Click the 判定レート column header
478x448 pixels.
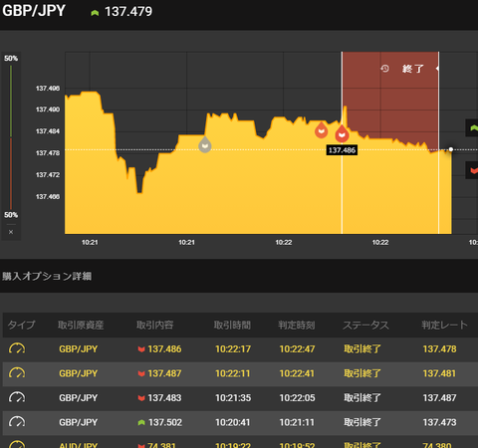click(444, 325)
